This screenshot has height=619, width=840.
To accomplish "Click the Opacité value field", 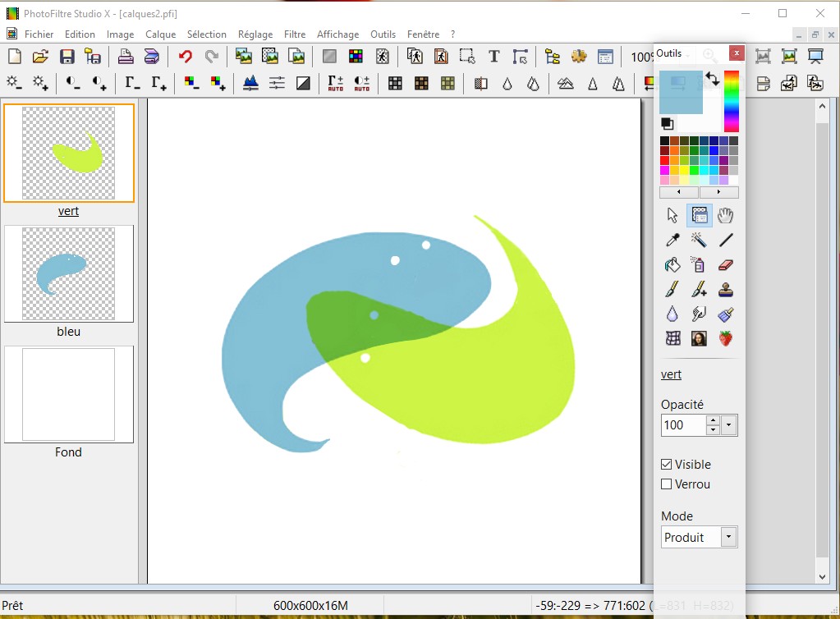I will tap(683, 425).
